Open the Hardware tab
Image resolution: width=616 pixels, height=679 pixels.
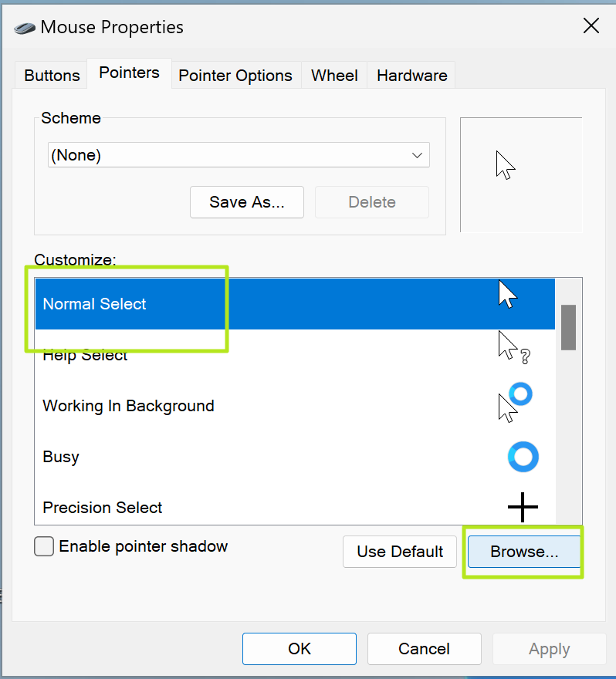click(x=411, y=75)
